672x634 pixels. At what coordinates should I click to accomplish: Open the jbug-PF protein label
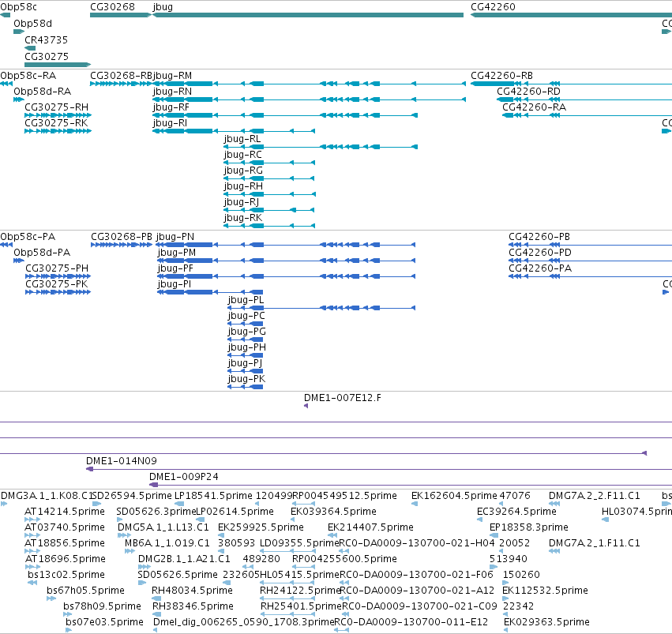coord(175,268)
